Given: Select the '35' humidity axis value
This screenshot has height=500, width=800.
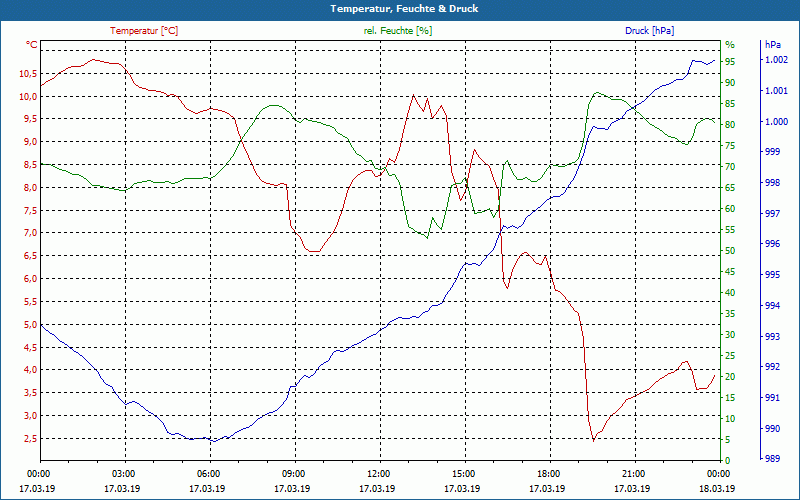Looking at the screenshot, I should pyautogui.click(x=730, y=314).
